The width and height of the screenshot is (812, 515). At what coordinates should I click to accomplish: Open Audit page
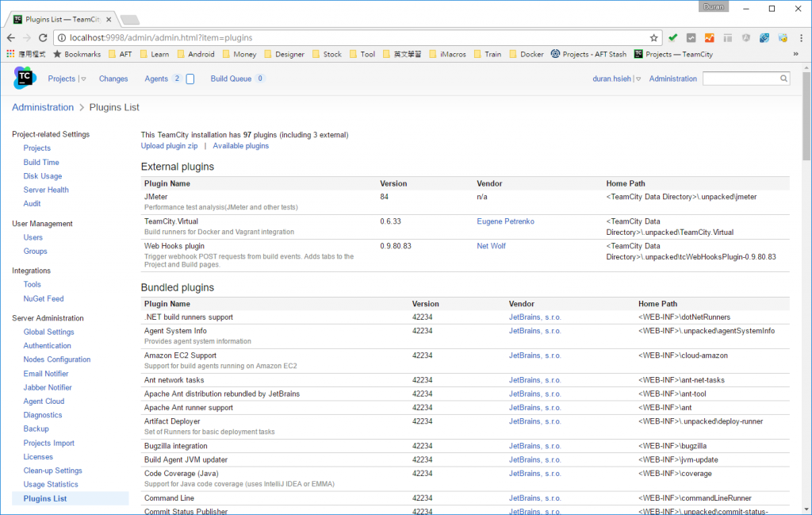coord(32,204)
